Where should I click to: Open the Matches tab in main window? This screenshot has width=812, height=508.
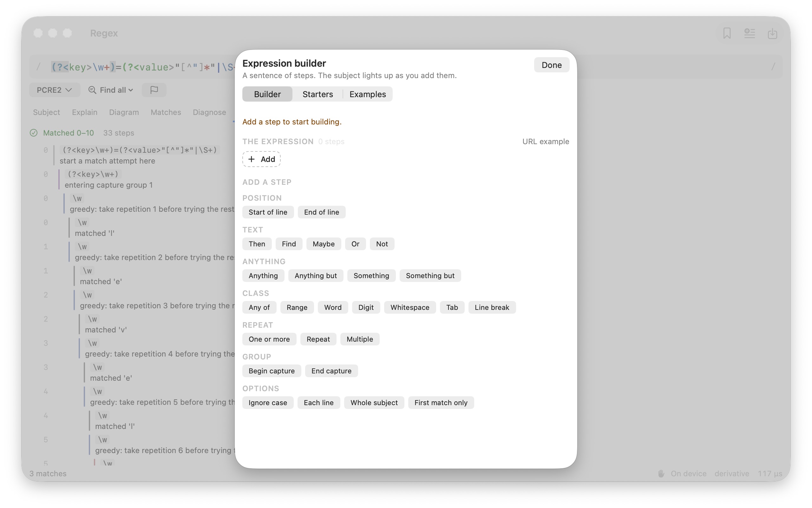[x=166, y=112]
